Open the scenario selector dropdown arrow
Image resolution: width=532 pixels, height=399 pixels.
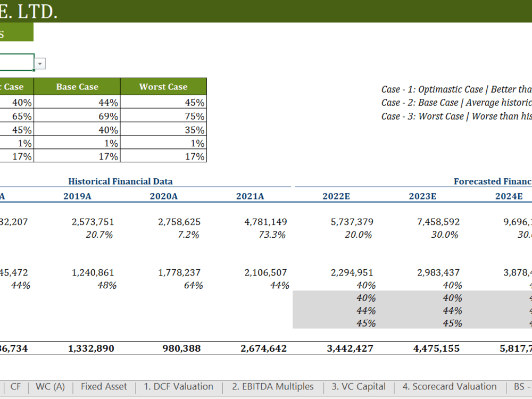(40, 63)
